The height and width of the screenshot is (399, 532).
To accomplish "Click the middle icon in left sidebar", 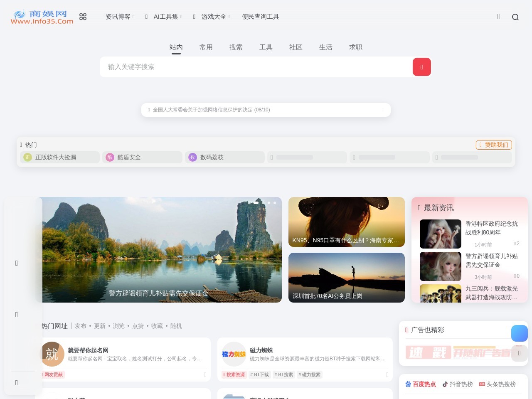I will 17,315.
